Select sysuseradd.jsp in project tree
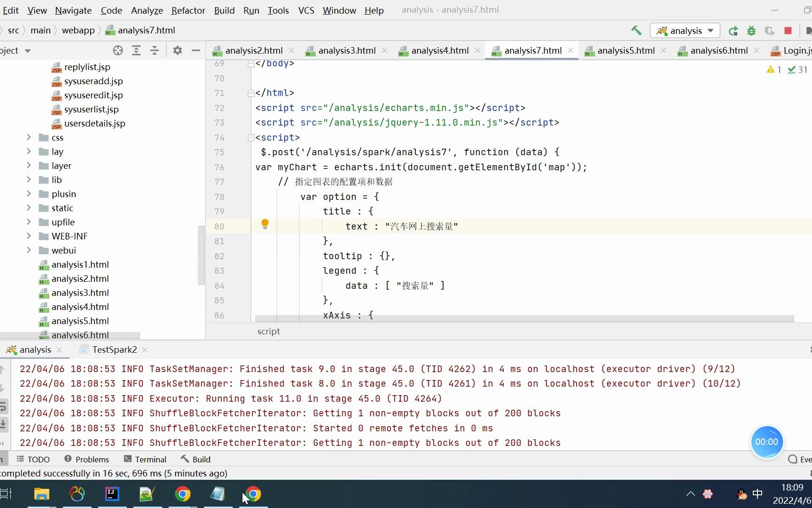 pyautogui.click(x=93, y=81)
